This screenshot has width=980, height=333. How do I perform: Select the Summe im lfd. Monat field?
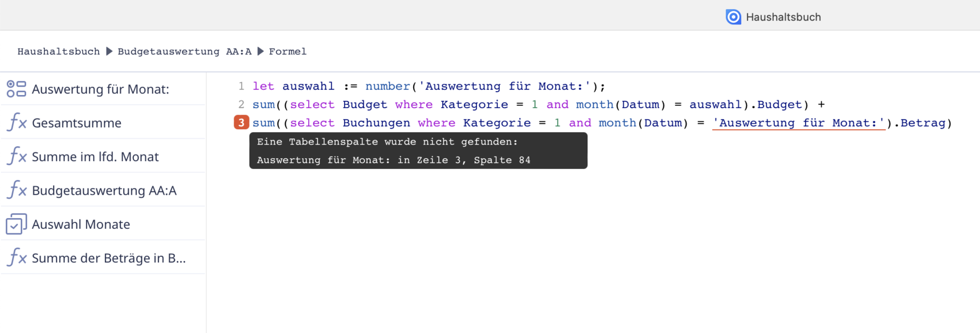tap(103, 156)
